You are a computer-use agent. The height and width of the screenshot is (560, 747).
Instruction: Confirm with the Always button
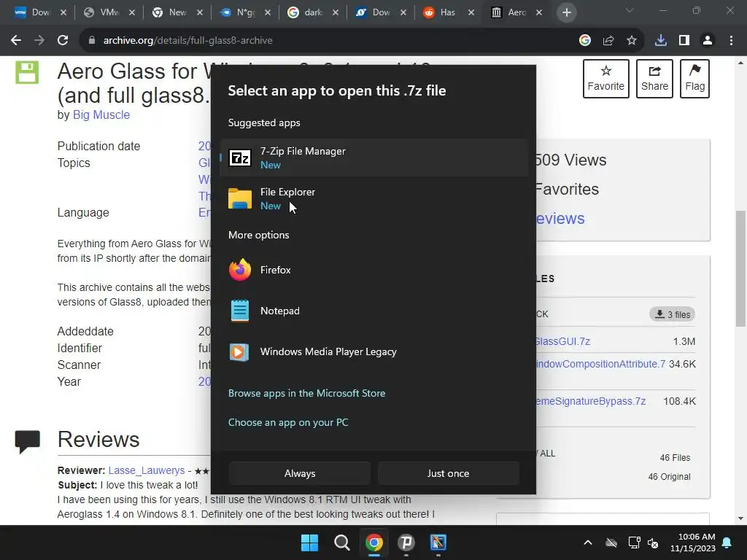click(300, 473)
